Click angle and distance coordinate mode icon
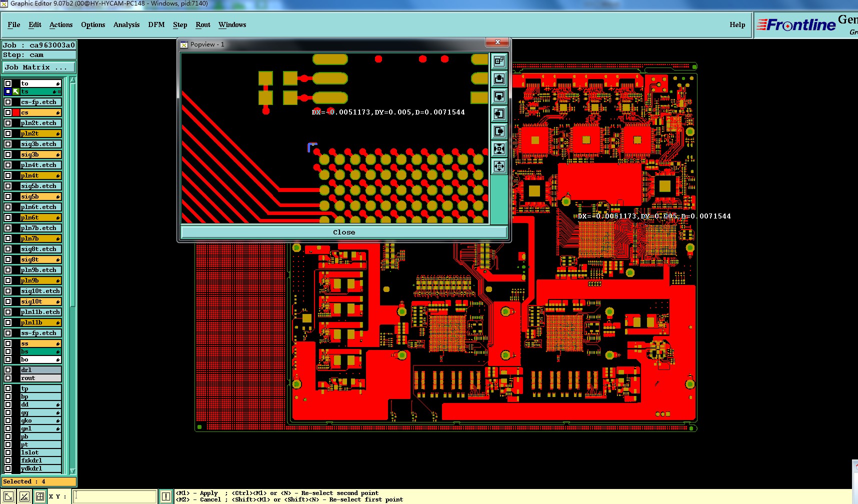Viewport: 858px width, 504px height. click(24, 496)
